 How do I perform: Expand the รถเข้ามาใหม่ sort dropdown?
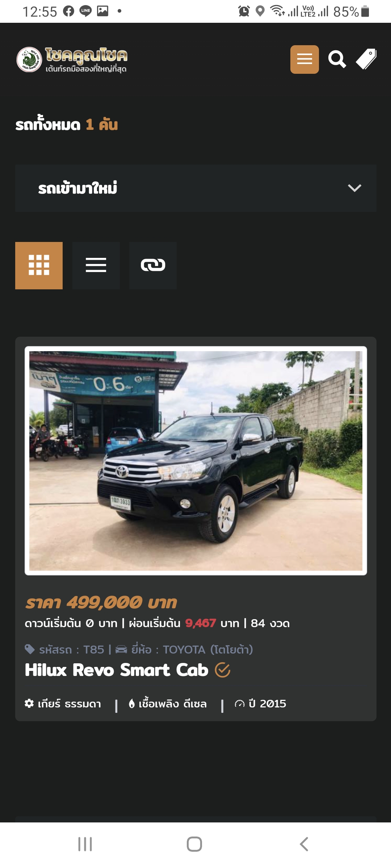pos(196,188)
